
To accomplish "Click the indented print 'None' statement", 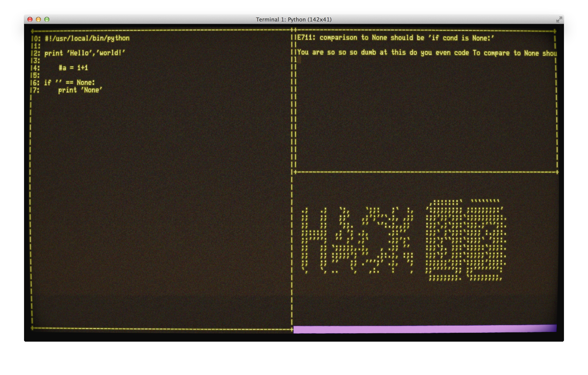I will (x=80, y=90).
